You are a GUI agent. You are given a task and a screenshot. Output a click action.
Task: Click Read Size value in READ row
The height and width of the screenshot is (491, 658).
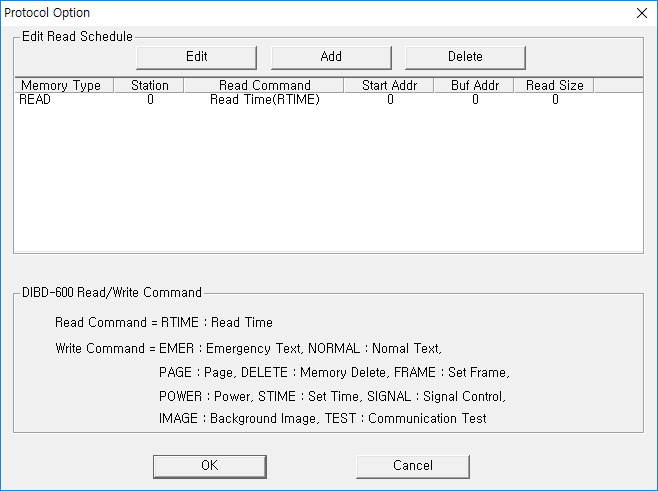click(x=555, y=100)
